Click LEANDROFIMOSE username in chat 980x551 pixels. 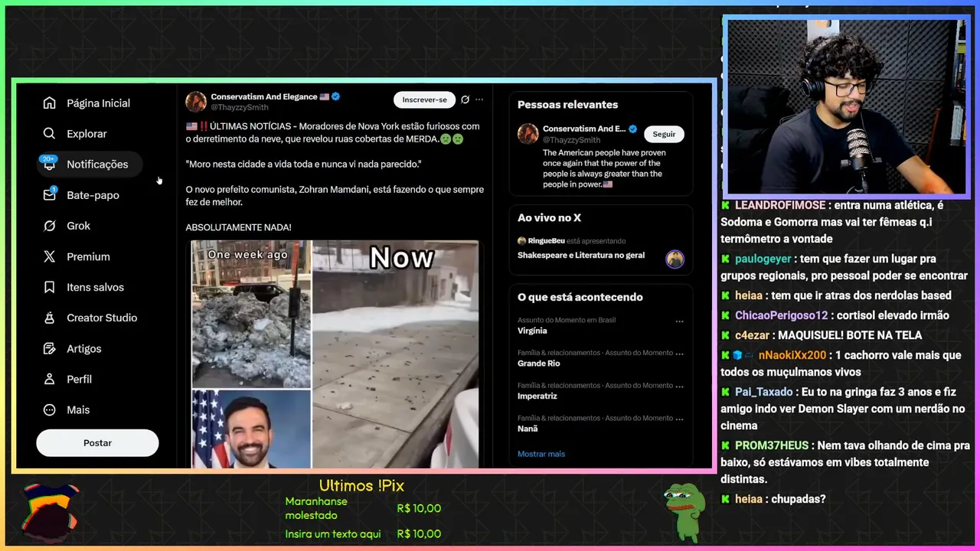point(780,205)
